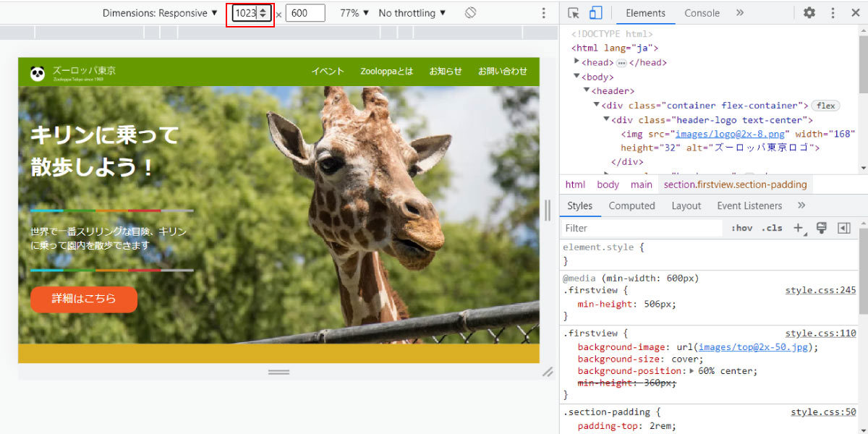This screenshot has height=434, width=868.
Task: Collapse the header element node
Action: coord(587,91)
